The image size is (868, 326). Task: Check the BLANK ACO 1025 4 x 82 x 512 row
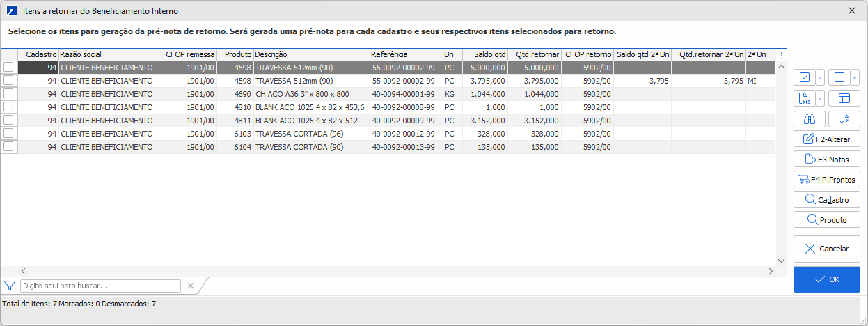click(8, 121)
